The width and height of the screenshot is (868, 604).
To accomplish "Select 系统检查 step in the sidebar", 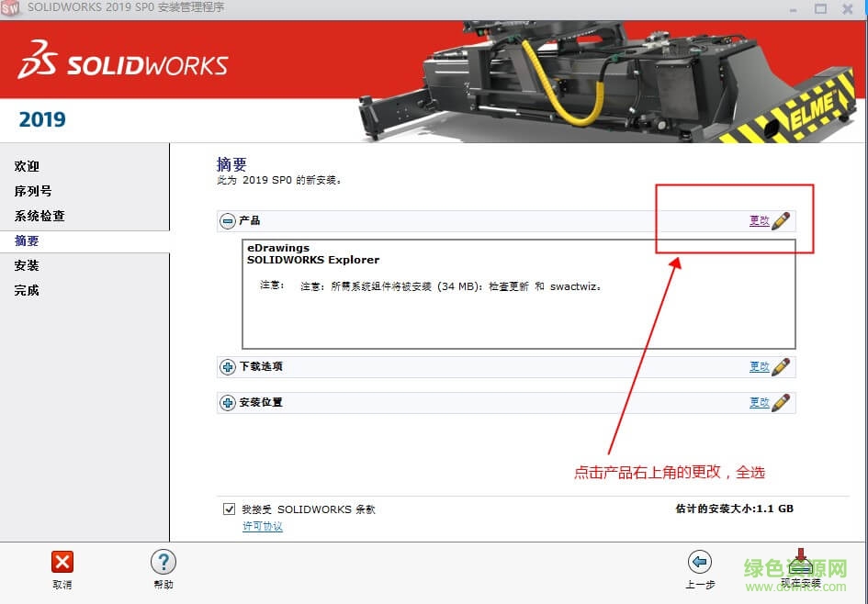I will click(x=39, y=216).
